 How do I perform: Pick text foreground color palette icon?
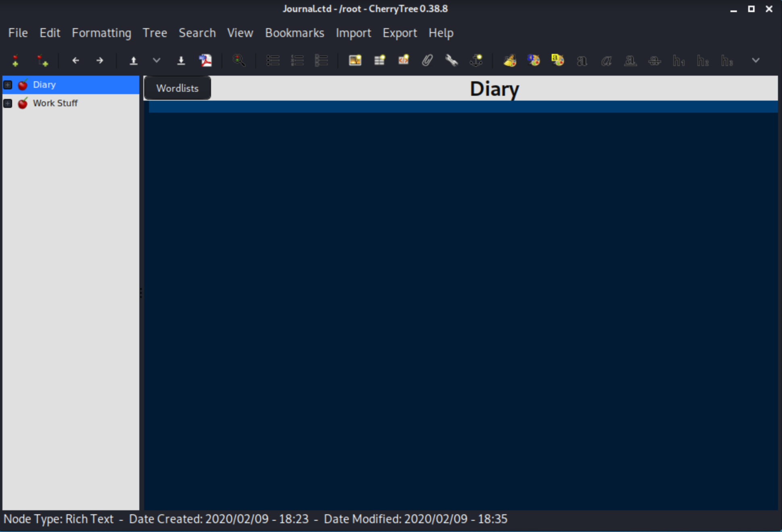click(x=534, y=61)
